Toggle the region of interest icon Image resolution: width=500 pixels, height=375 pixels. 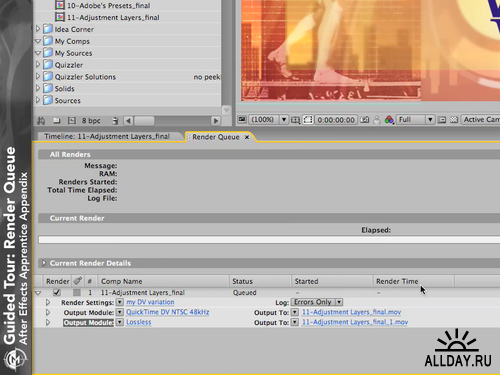pyautogui.click(x=308, y=120)
